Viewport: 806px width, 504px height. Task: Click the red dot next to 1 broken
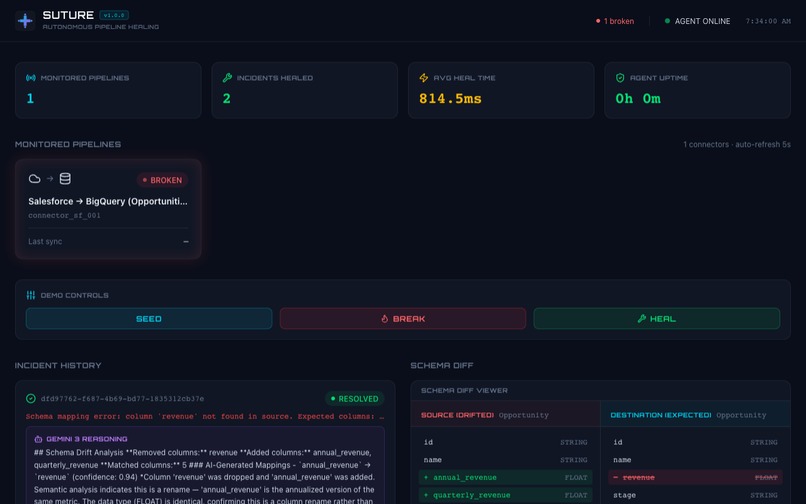[598, 21]
